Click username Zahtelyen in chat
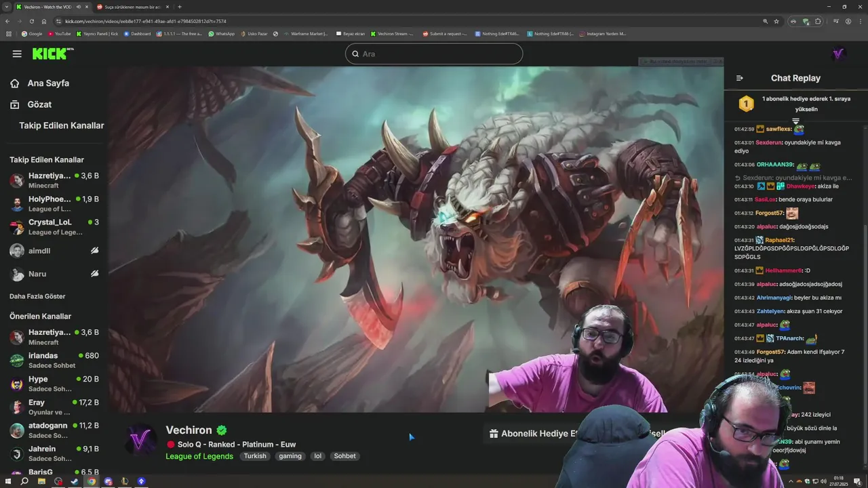868x488 pixels. [770, 311]
